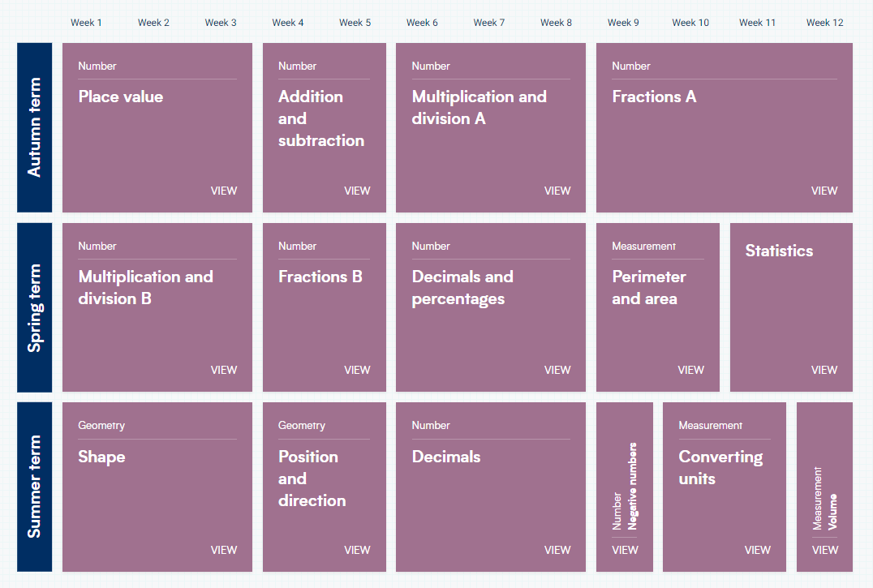873x588 pixels.
Task: Select the Week 1 header
Action: point(86,23)
